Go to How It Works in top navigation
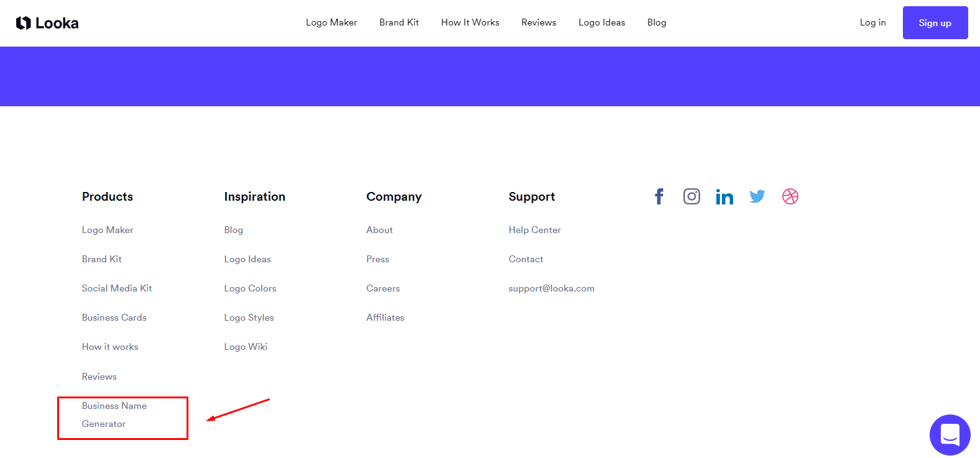 coord(470,22)
